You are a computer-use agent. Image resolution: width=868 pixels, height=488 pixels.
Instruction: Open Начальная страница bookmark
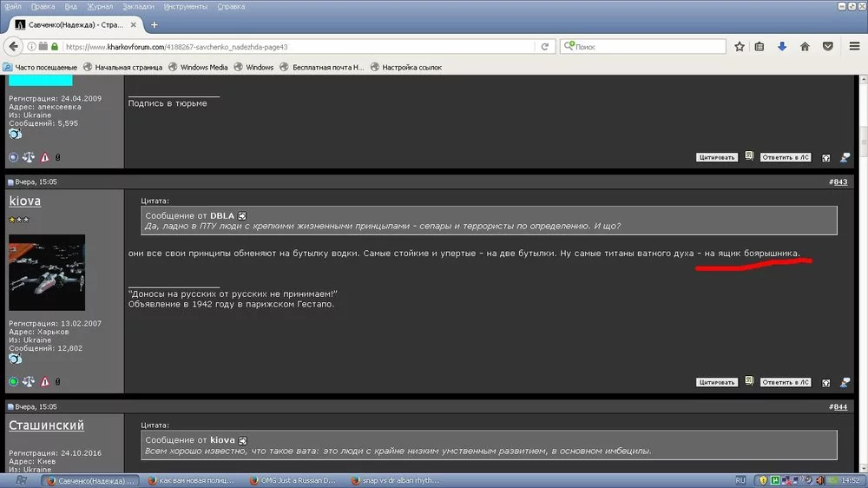point(122,67)
